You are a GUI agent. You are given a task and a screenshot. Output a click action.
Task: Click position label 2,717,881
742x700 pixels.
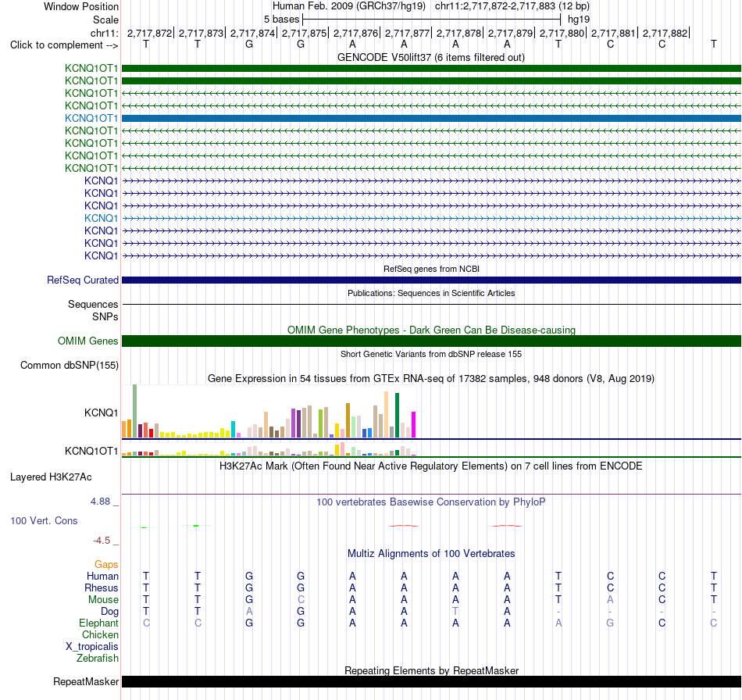(614, 33)
